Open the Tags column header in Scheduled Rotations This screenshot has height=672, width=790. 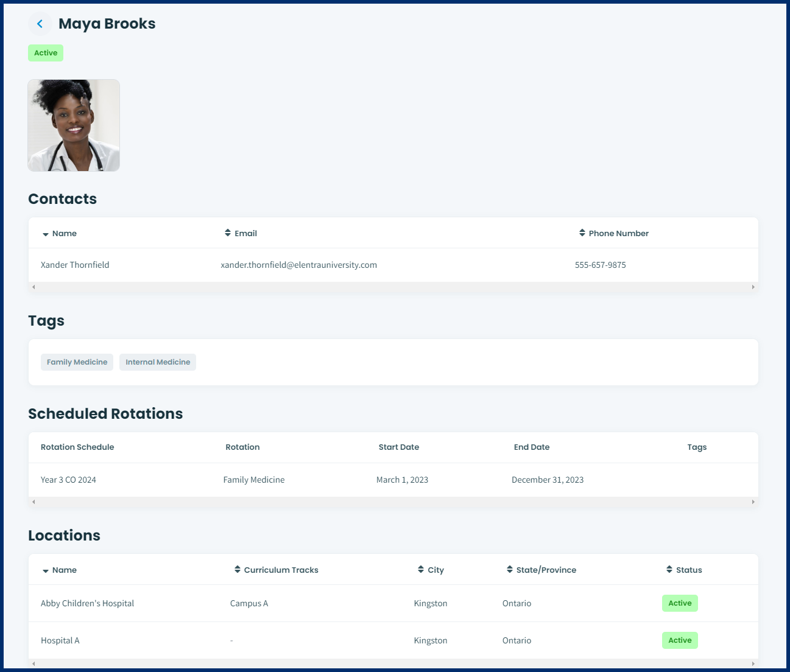(697, 447)
